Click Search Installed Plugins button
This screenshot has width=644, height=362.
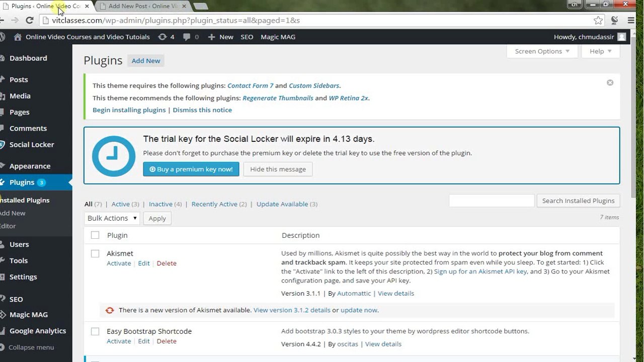578,201
